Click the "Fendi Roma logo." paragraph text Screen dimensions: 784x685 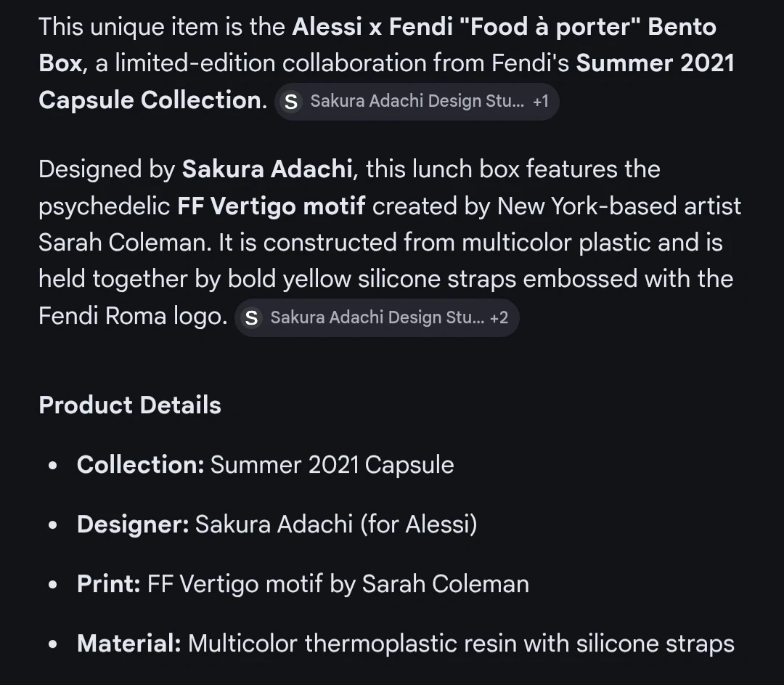(133, 316)
